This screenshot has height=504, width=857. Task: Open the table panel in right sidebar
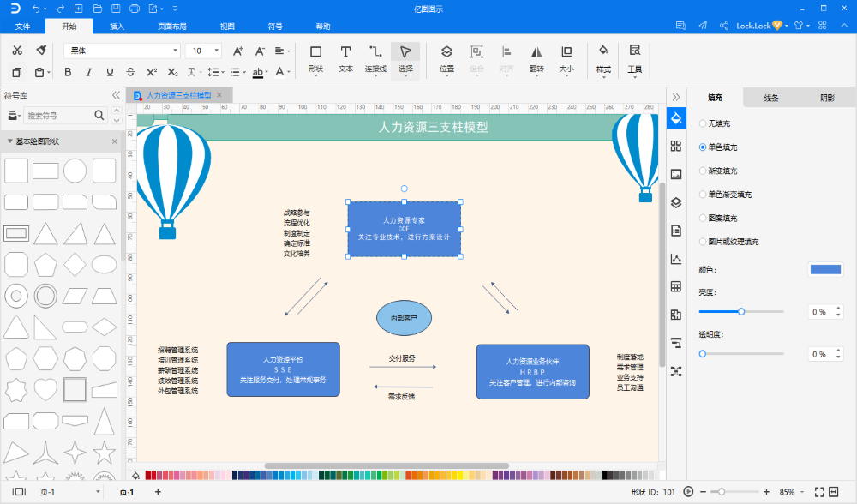[676, 286]
